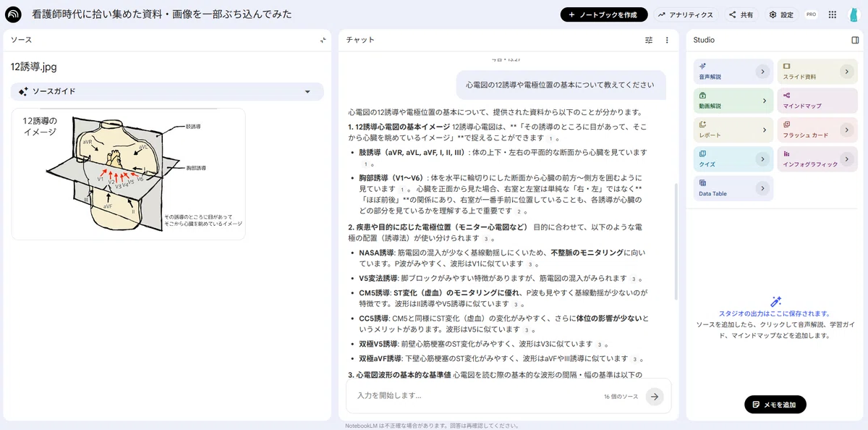This screenshot has height=430, width=868.
Task: Click the user question chat bubble
Action: (561, 85)
